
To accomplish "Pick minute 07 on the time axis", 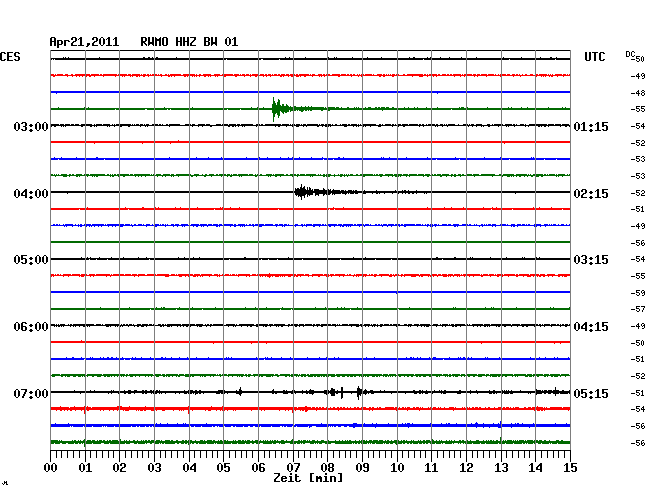I will (293, 468).
